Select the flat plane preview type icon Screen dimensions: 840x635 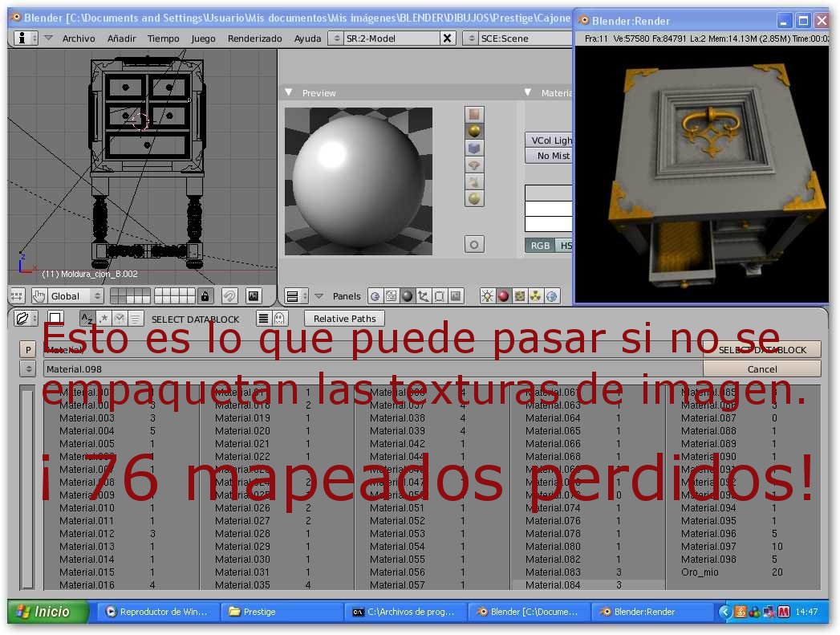click(474, 114)
